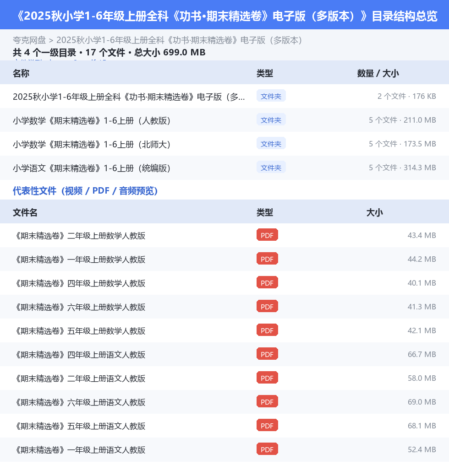The image size is (449, 476).
Task: Click PDF badge for 四年级上册语文人教版
Action: coord(267,354)
